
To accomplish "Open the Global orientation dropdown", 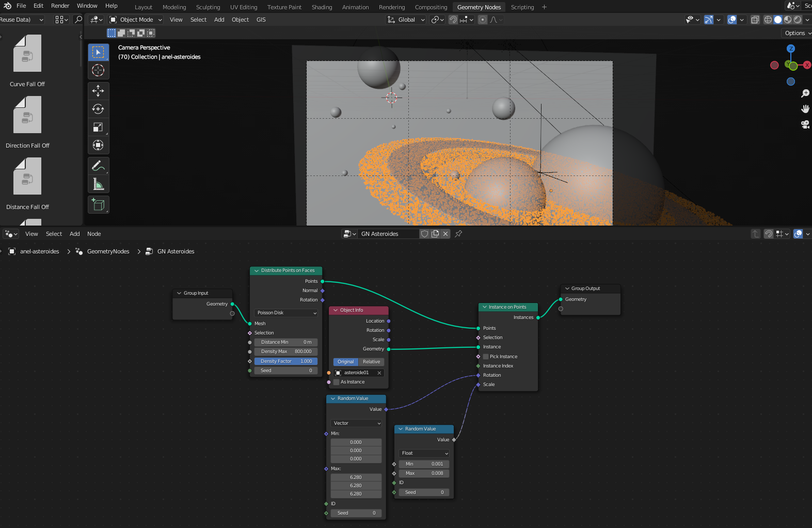I will click(406, 20).
